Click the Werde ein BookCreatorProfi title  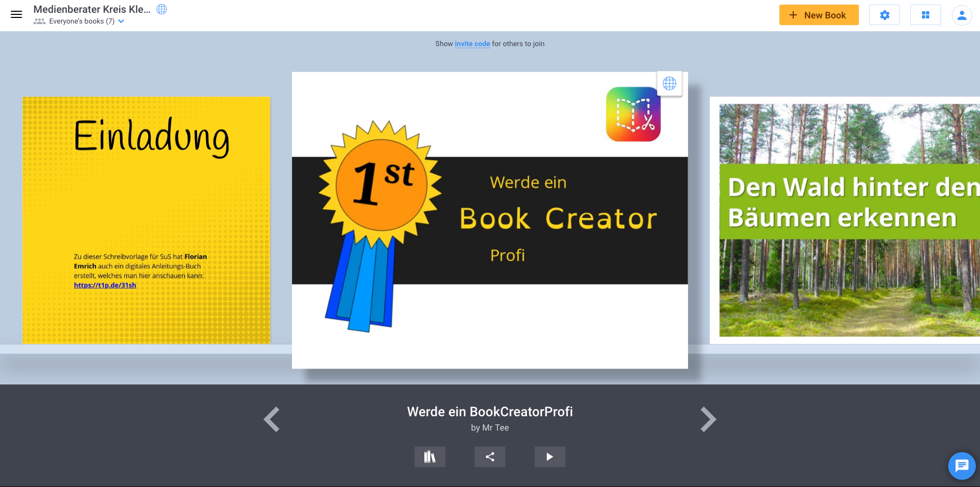tap(490, 412)
